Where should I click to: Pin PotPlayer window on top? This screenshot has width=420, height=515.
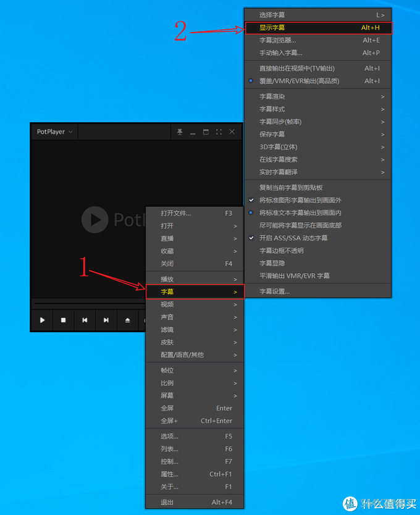tap(180, 132)
